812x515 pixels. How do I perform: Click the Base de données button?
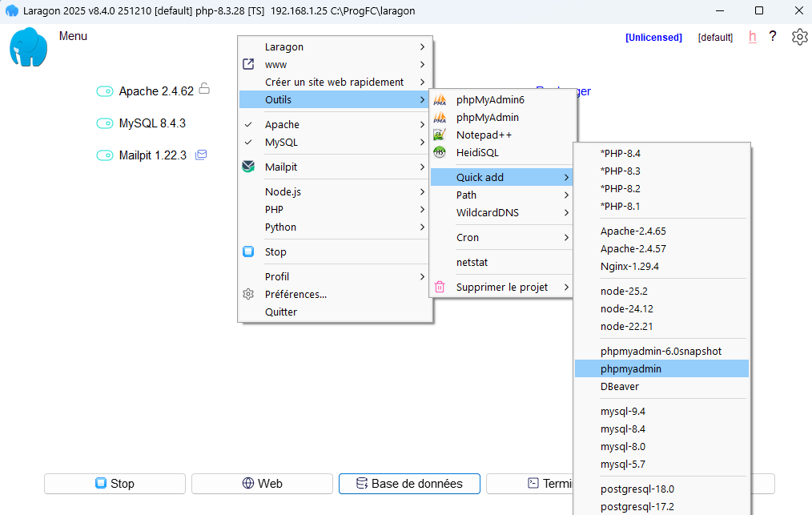[409, 484]
